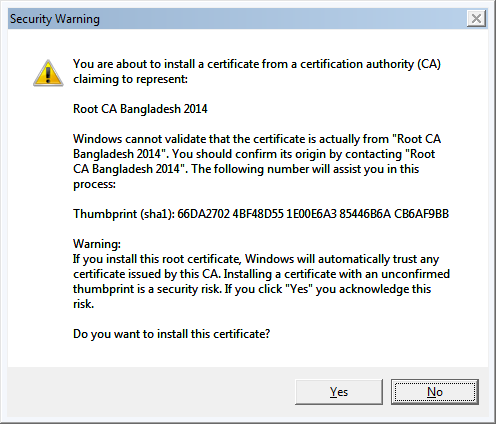
Task: Click the Thumbprint (sha1) label
Action: click(124, 214)
